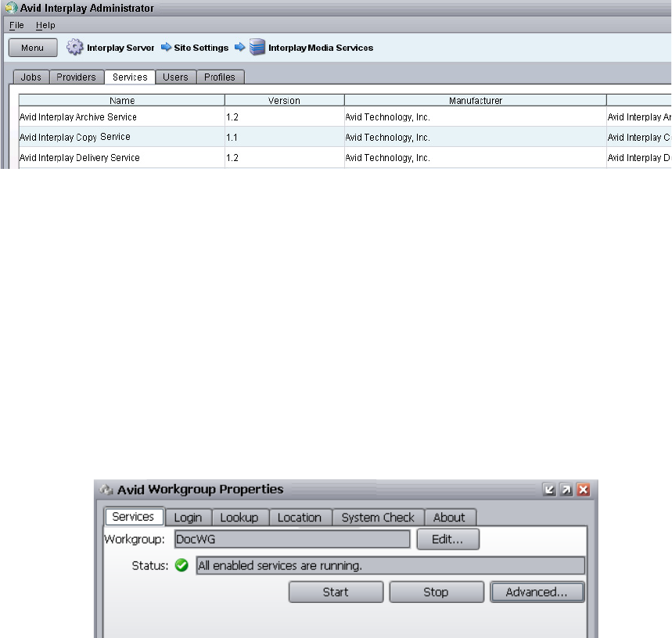
Task: Switch to the Users tab
Action: click(176, 77)
